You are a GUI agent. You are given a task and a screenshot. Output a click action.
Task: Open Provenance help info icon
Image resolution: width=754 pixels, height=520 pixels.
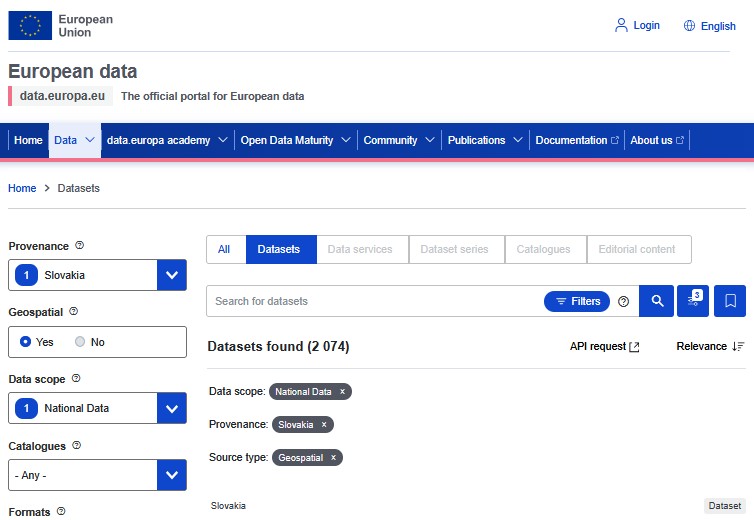80,245
